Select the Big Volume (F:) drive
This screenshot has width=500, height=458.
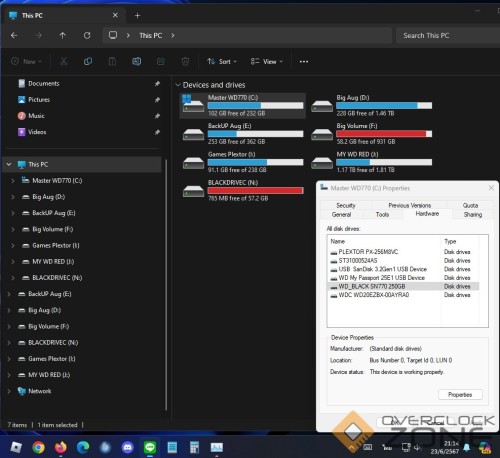[371, 134]
